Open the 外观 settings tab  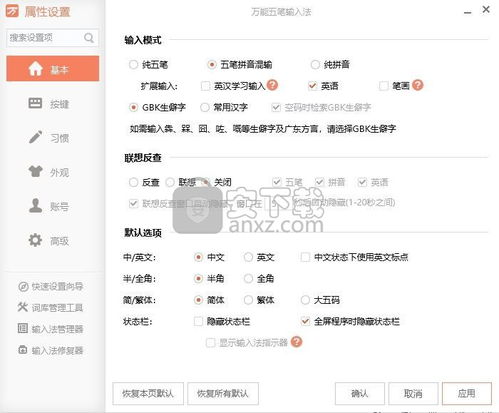53,172
